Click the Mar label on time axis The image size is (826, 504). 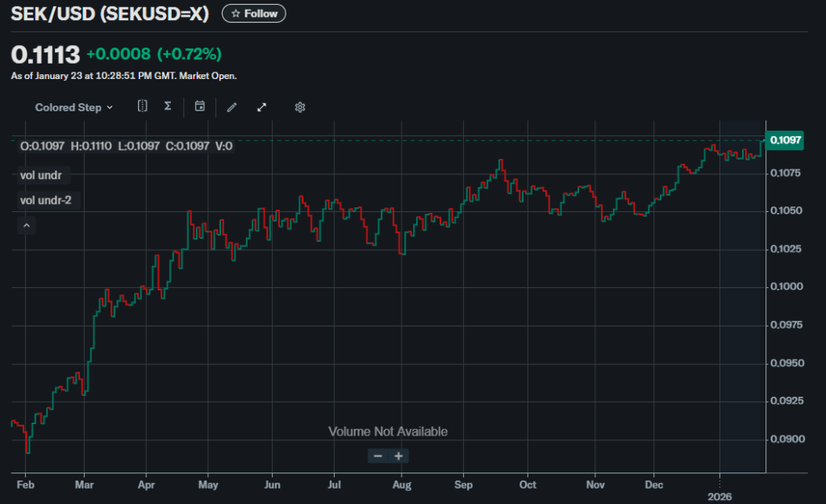click(x=85, y=485)
